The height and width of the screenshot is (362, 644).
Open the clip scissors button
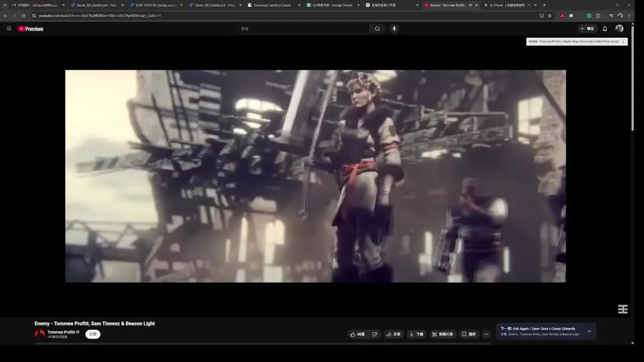tap(442, 334)
